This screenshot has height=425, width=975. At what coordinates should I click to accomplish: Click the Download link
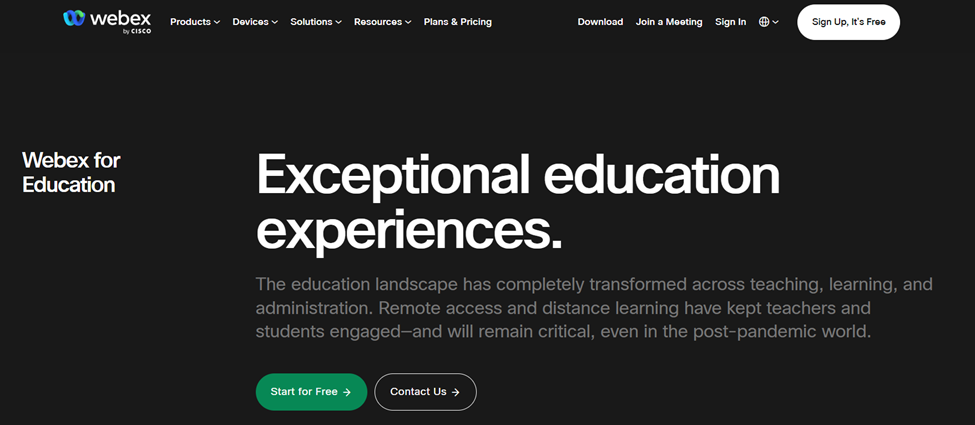coord(600,22)
